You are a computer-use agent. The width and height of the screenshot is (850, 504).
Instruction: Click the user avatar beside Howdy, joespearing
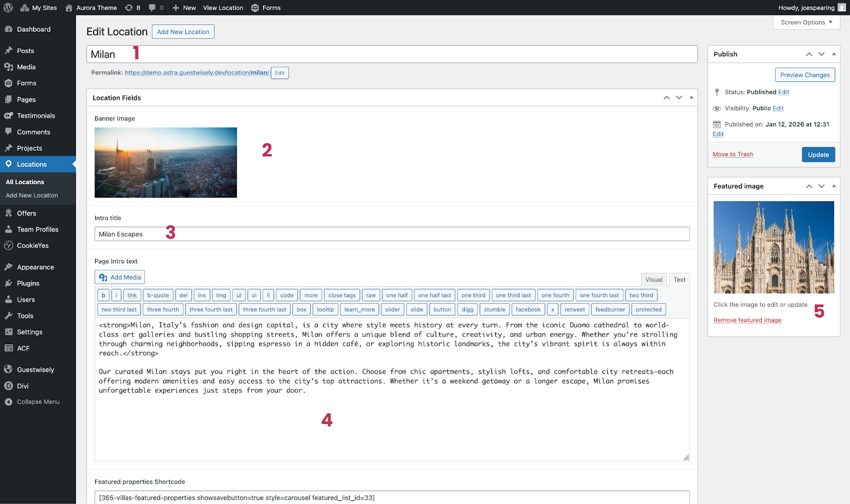click(841, 7)
